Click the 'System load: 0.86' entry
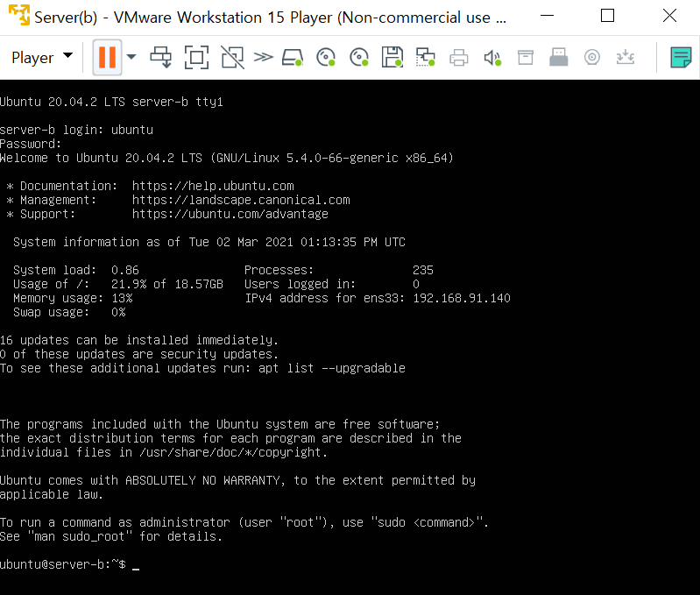 76,270
